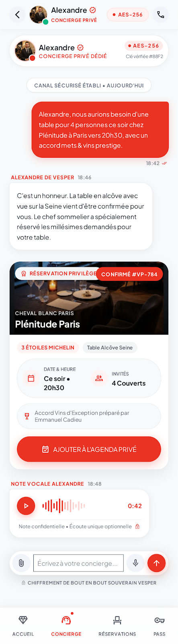Send message with red arrow button
Image resolution: width=178 pixels, height=644 pixels.
tap(157, 563)
